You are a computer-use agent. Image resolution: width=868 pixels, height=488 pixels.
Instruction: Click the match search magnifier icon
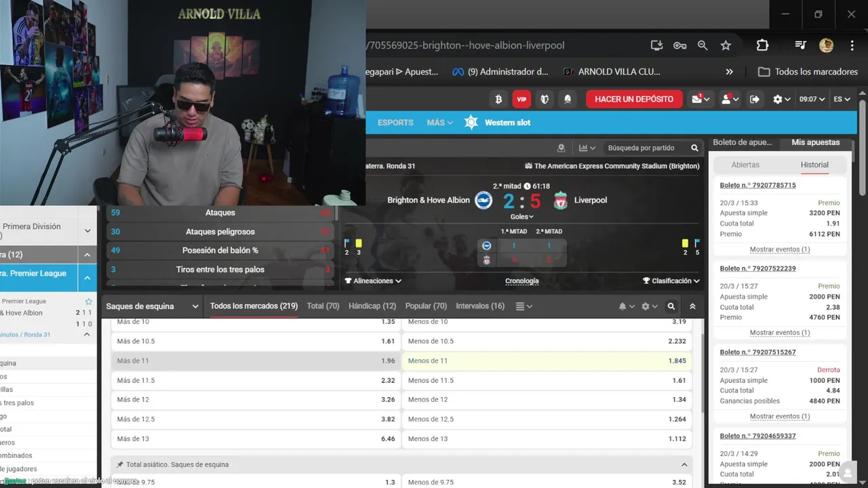coord(694,148)
